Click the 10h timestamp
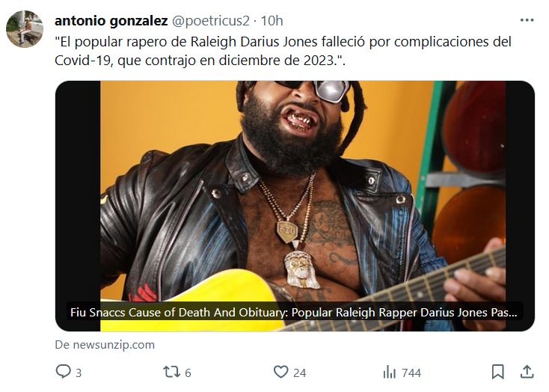This screenshot has width=549, height=392. pos(272,21)
